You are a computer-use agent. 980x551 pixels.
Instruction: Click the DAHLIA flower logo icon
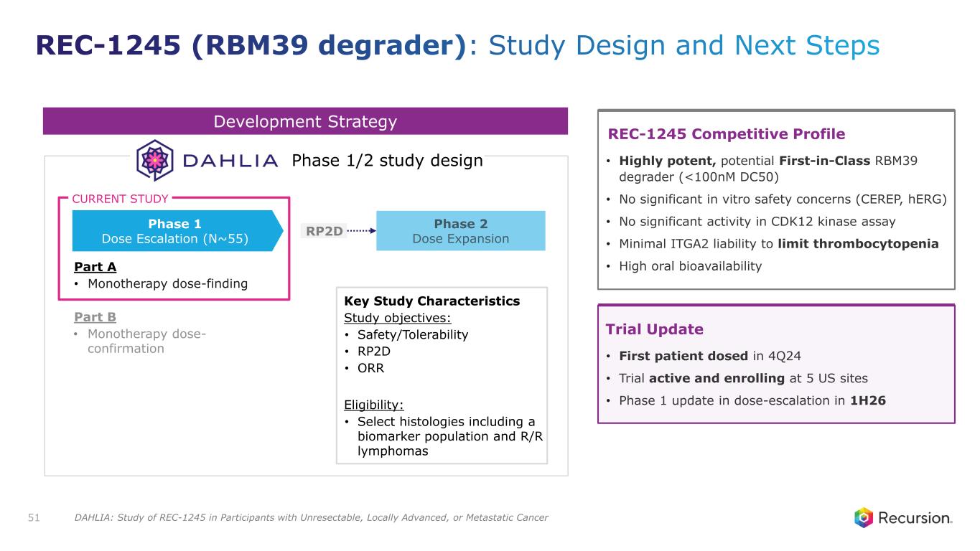coord(151,161)
